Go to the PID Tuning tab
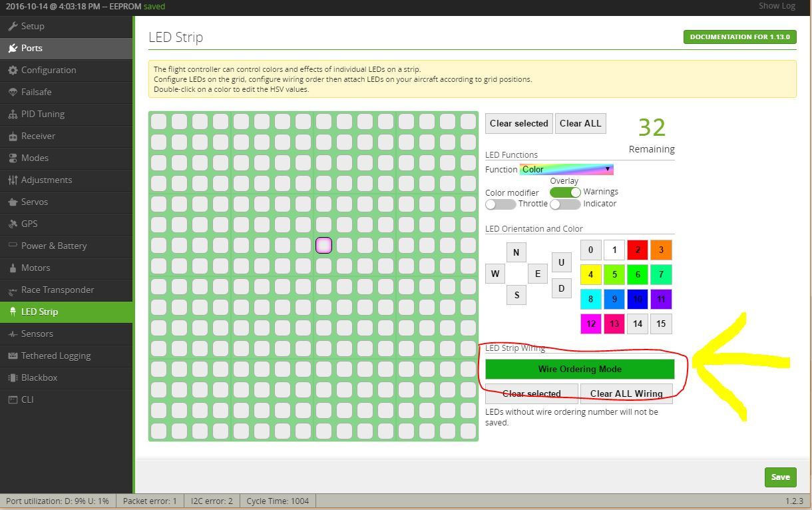Viewport: 812px width, 510px height. tap(67, 114)
